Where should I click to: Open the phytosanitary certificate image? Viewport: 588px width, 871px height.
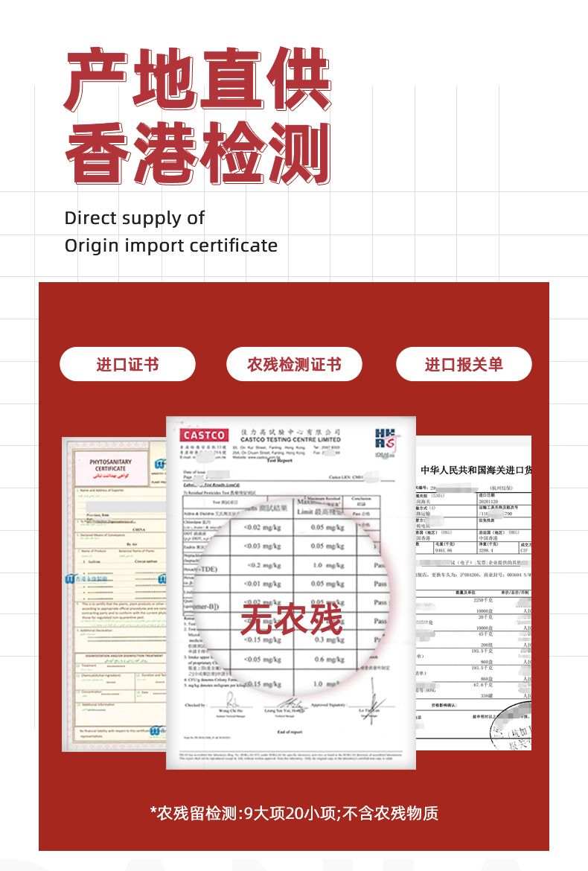115,594
